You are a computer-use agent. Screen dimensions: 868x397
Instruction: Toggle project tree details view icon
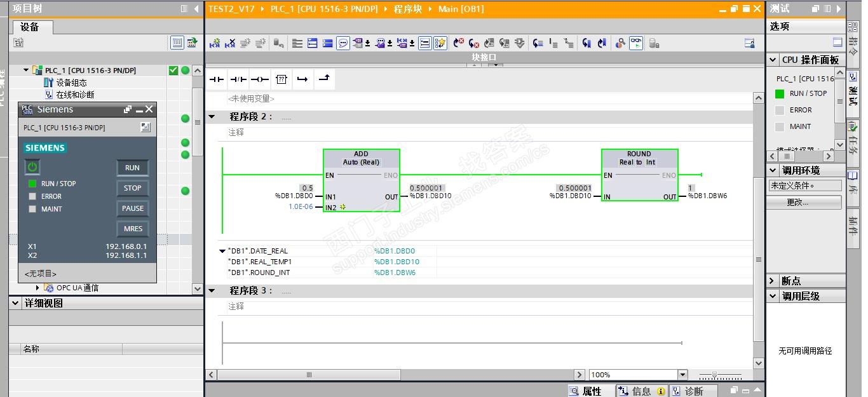tap(177, 43)
